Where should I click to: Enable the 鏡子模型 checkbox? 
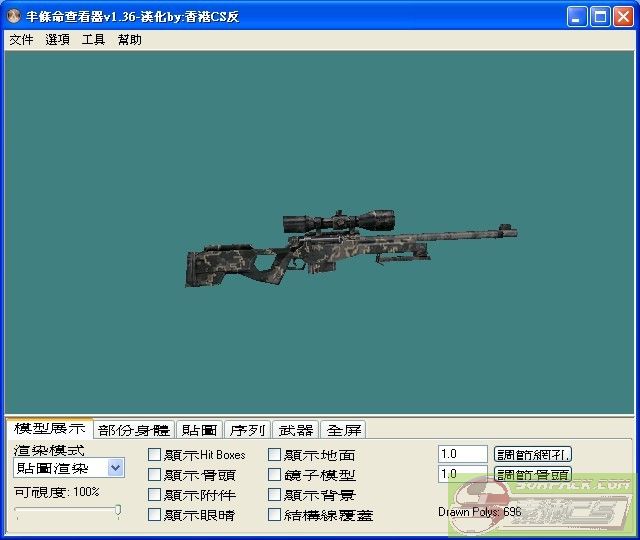(275, 475)
